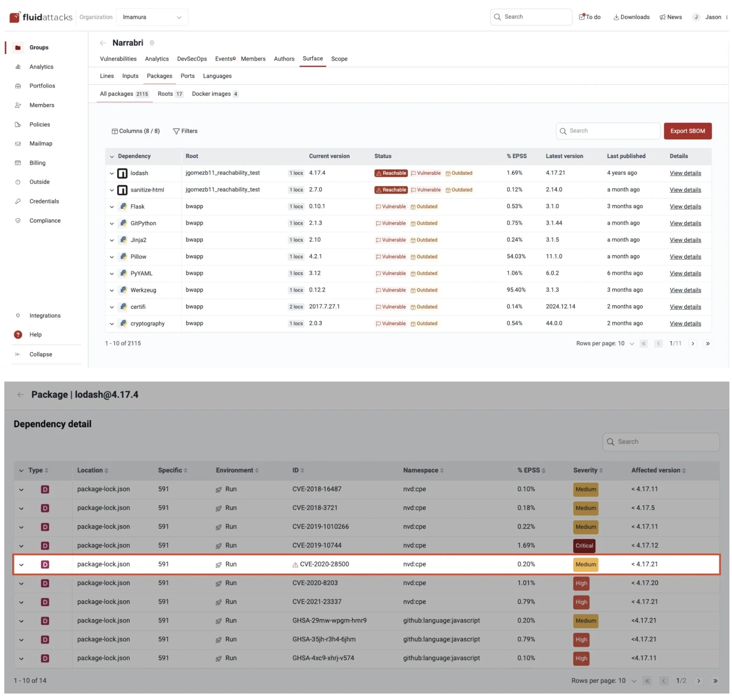Select the Lines sub-tab
This screenshot has width=732, height=700.
point(107,76)
